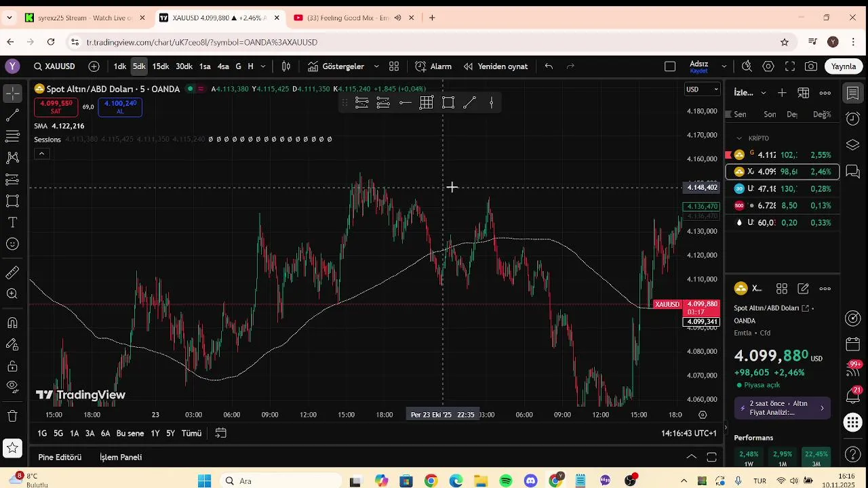Open the notifications bell in right sidebar
868x488 pixels.
click(853, 395)
